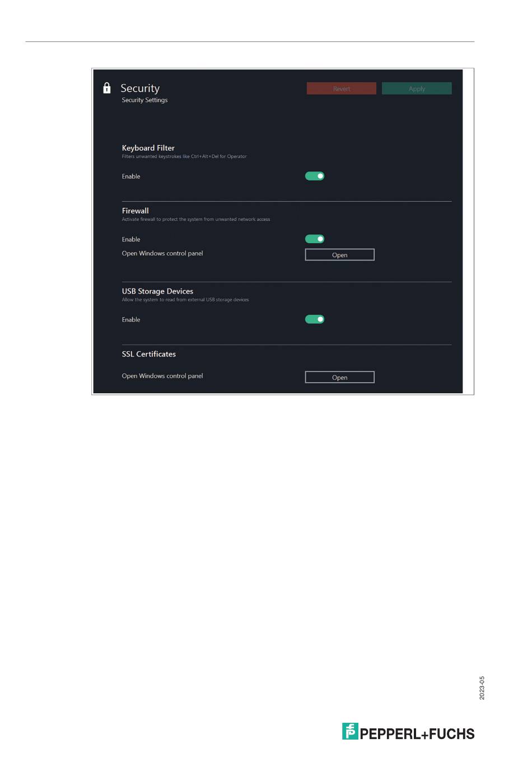The image size is (532, 762).
Task: Select the Security page title
Action: (140, 89)
